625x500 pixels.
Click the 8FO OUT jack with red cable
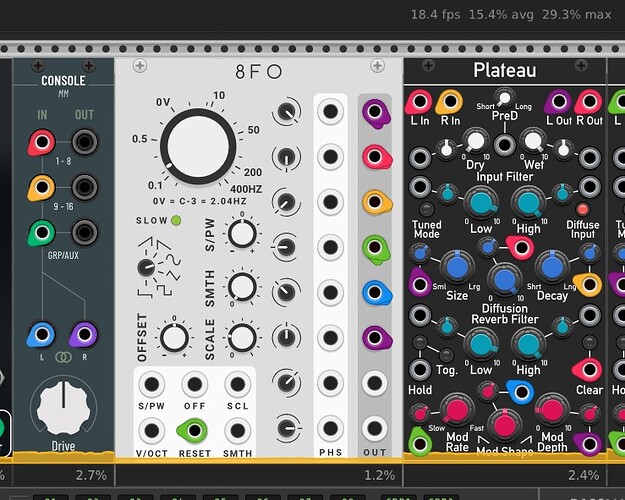pos(375,157)
